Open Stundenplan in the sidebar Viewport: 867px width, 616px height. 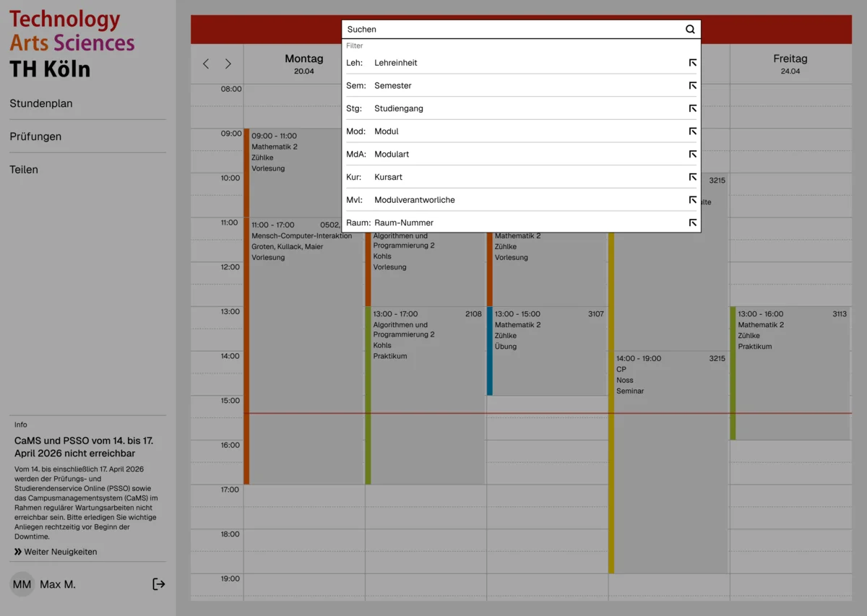(41, 103)
